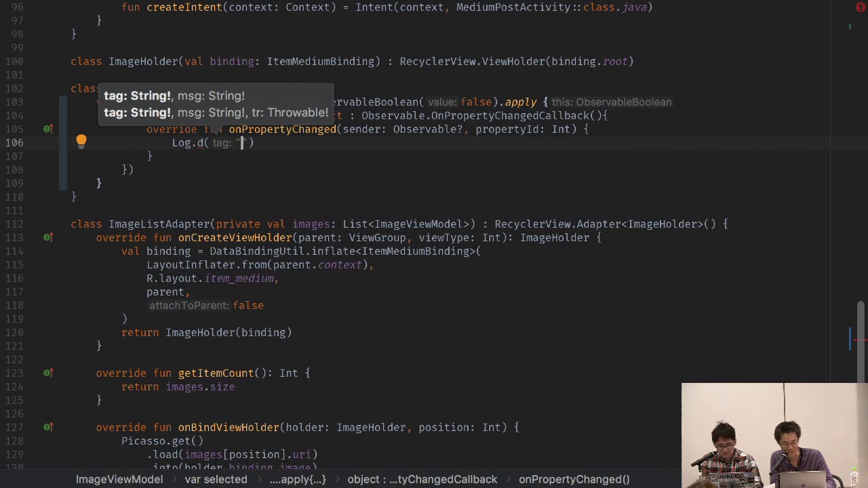Click the vertical scrollbar thumb on the right
The image size is (868, 488).
[x=861, y=342]
